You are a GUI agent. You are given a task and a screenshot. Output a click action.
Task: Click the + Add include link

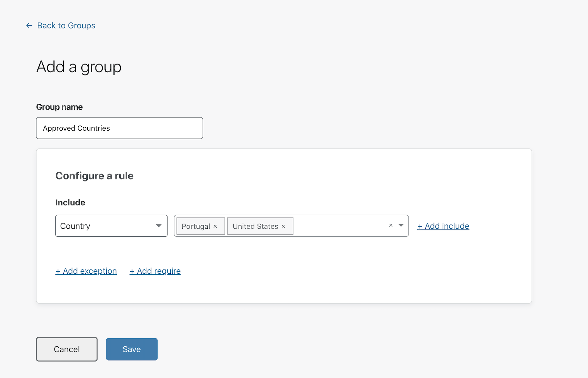[443, 226]
